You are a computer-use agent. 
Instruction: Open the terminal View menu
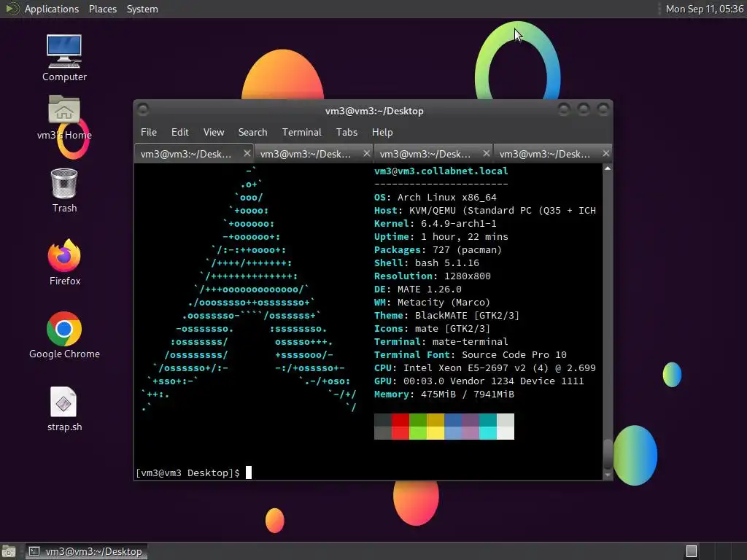click(214, 133)
